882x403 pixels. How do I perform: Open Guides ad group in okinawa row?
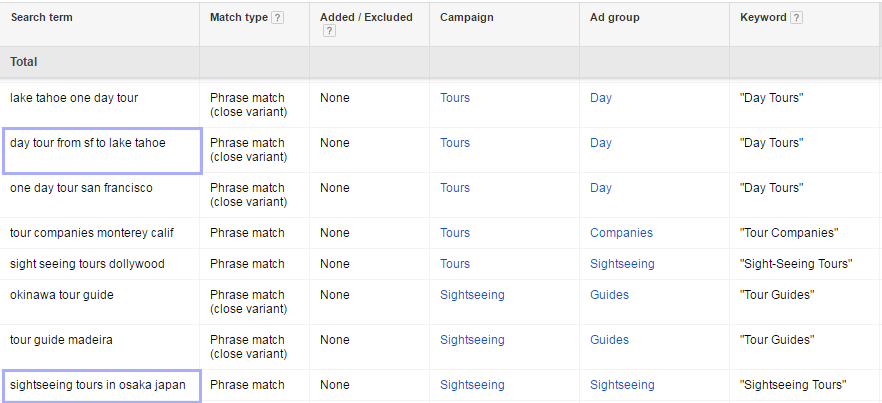tap(609, 295)
